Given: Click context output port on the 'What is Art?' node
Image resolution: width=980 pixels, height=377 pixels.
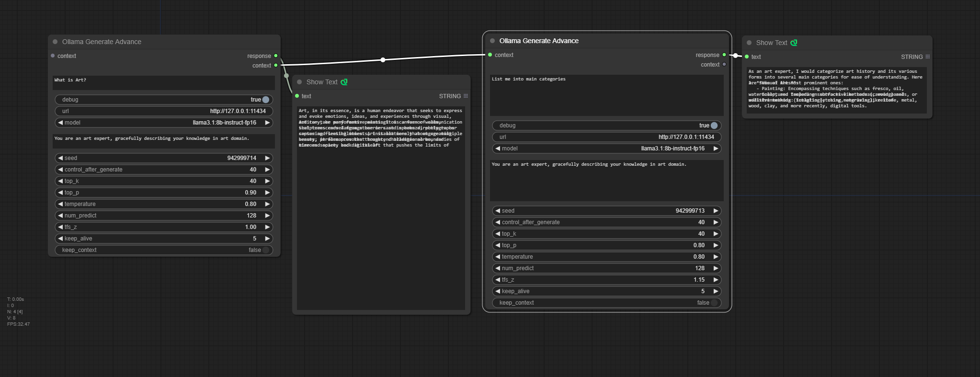Looking at the screenshot, I should 276,65.
